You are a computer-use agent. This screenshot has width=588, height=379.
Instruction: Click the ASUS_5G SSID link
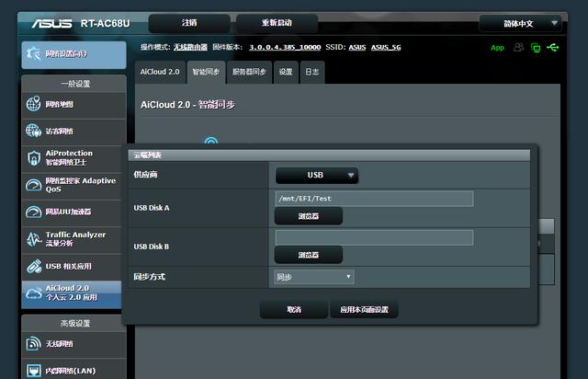[386, 47]
